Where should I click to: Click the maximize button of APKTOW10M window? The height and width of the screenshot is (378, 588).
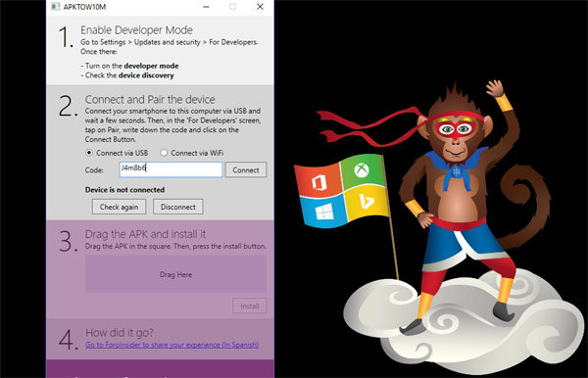[x=233, y=7]
